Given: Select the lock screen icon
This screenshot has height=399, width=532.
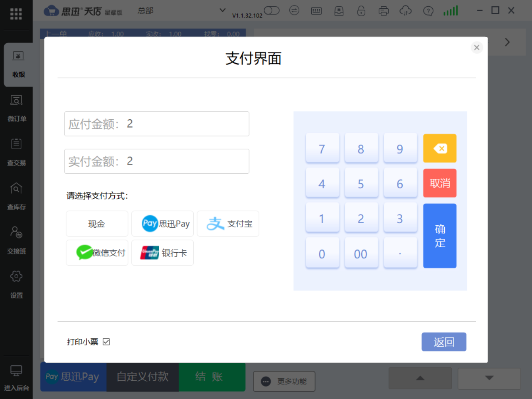Looking at the screenshot, I should click(361, 10).
